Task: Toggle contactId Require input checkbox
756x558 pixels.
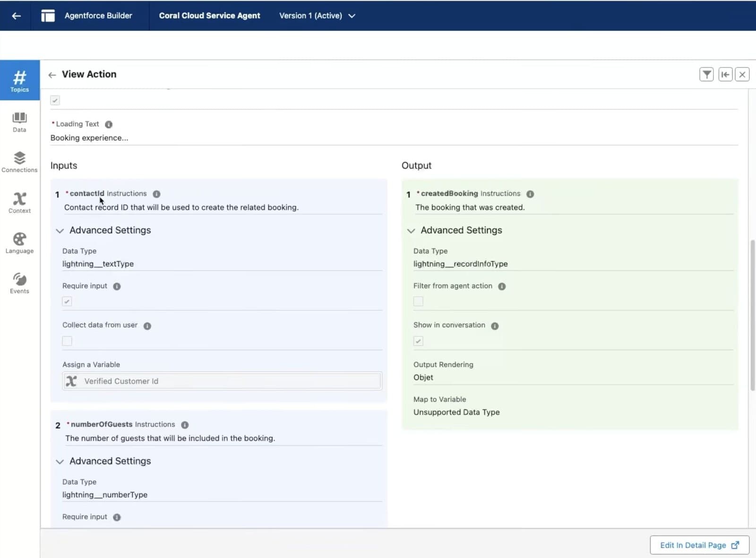Action: coord(67,301)
